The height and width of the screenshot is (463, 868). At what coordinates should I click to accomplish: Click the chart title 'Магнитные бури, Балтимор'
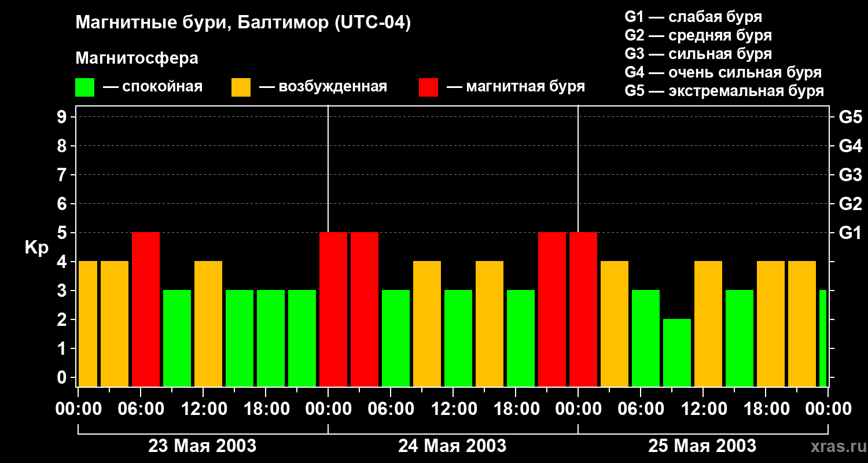click(243, 23)
